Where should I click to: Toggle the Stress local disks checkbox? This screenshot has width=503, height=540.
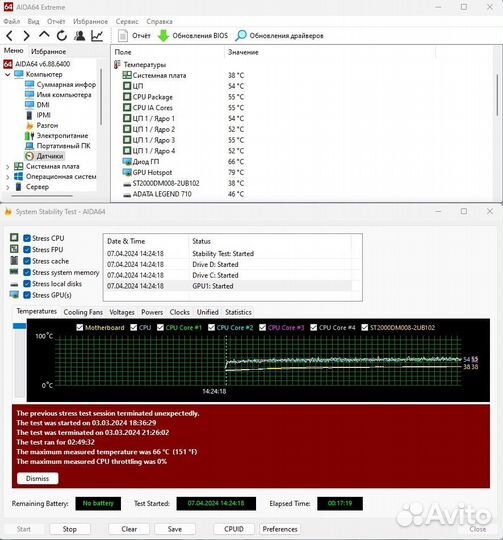point(27,284)
